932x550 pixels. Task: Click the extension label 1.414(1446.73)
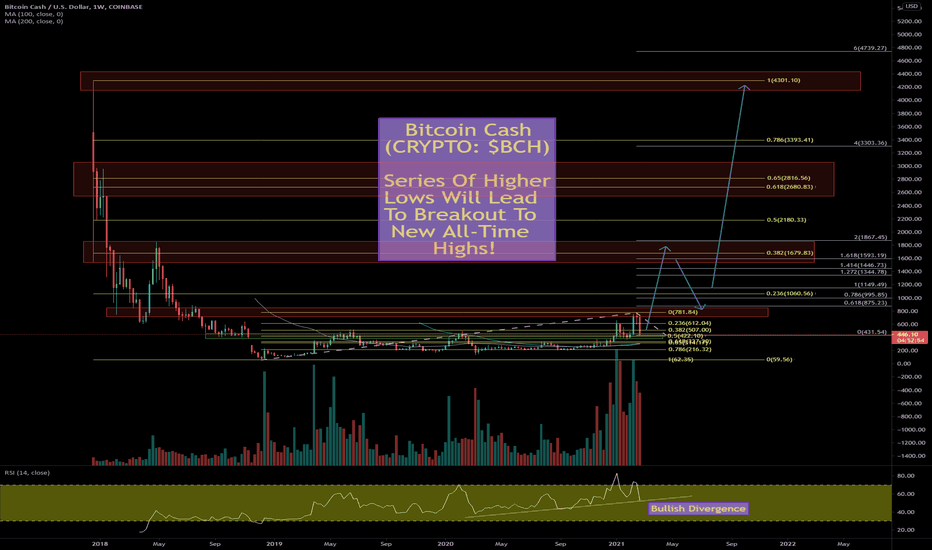pyautogui.click(x=863, y=265)
